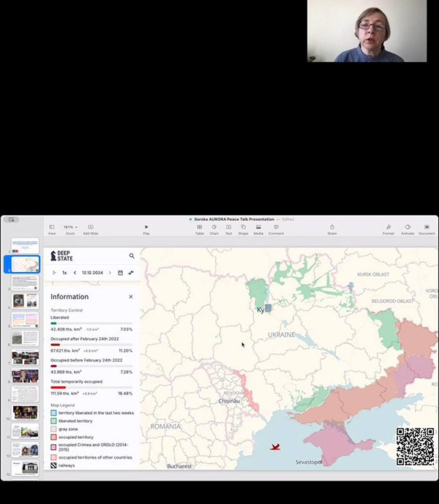Open the Animate inspector
Viewport: 439px width, 504px height.
click(408, 230)
